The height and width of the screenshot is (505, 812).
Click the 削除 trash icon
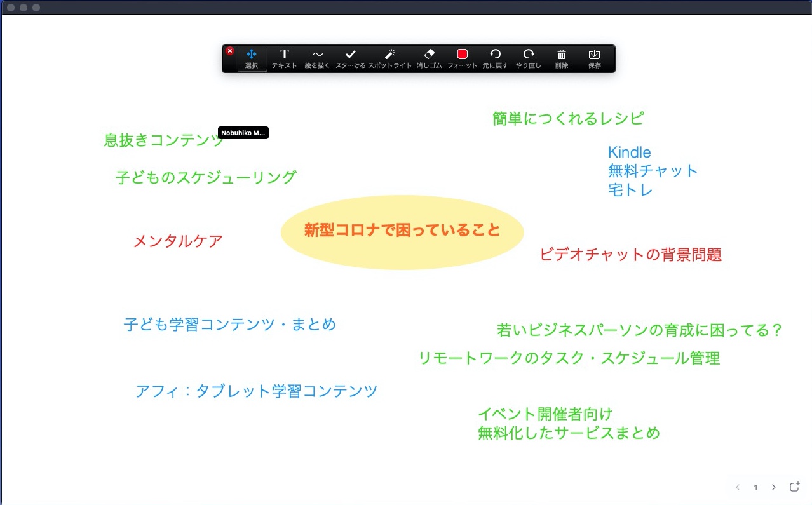click(x=562, y=58)
